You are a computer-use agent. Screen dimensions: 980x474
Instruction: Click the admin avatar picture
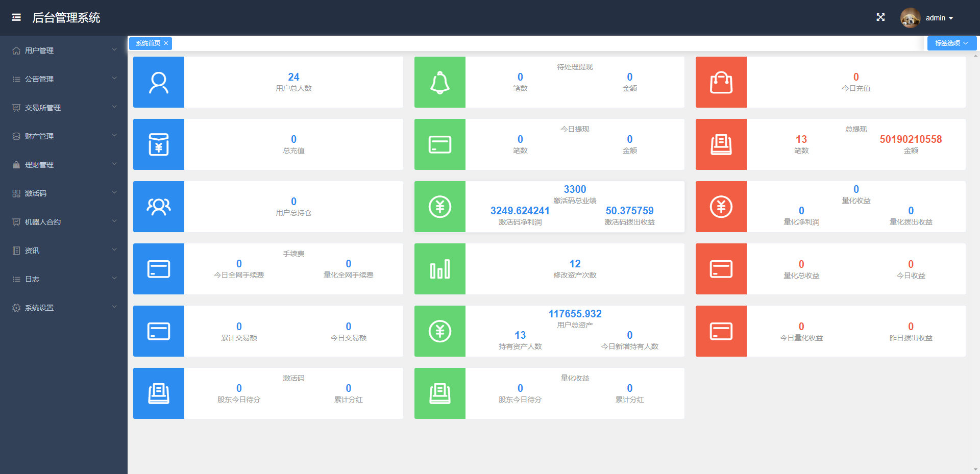(910, 18)
